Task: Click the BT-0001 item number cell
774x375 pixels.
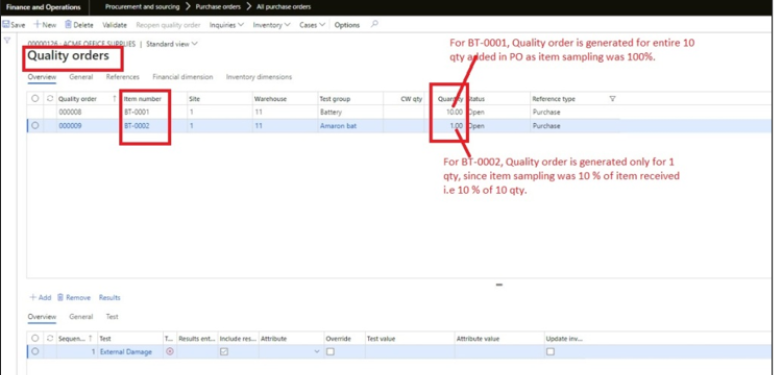Action: [x=137, y=112]
